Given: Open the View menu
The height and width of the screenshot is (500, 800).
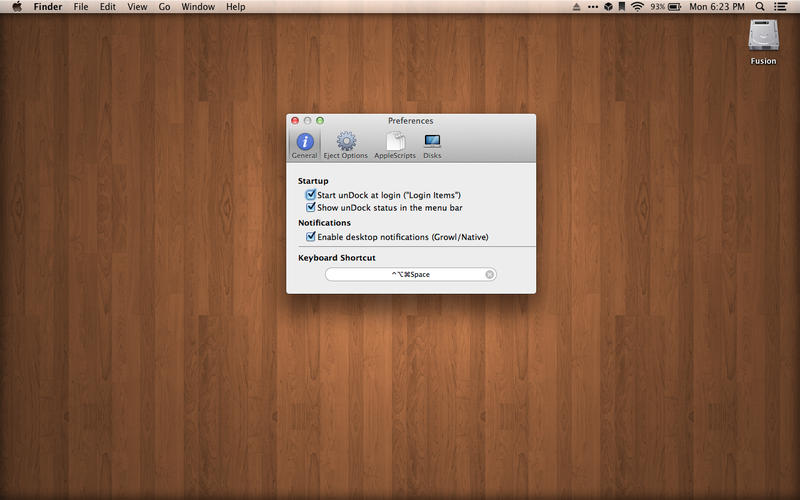Looking at the screenshot, I should coord(137,7).
